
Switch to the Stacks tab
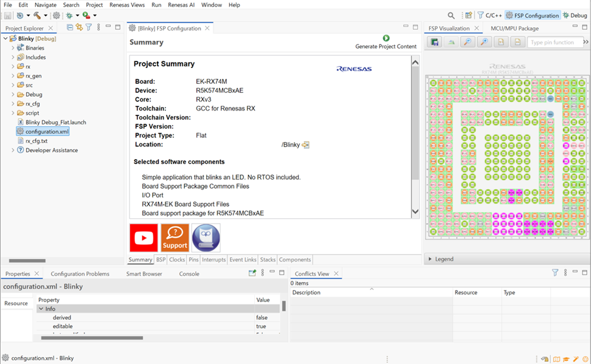pos(268,259)
